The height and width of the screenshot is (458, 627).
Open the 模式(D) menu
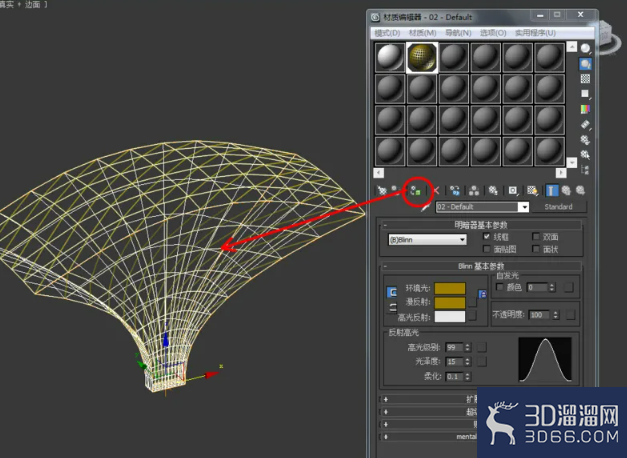[x=387, y=33]
